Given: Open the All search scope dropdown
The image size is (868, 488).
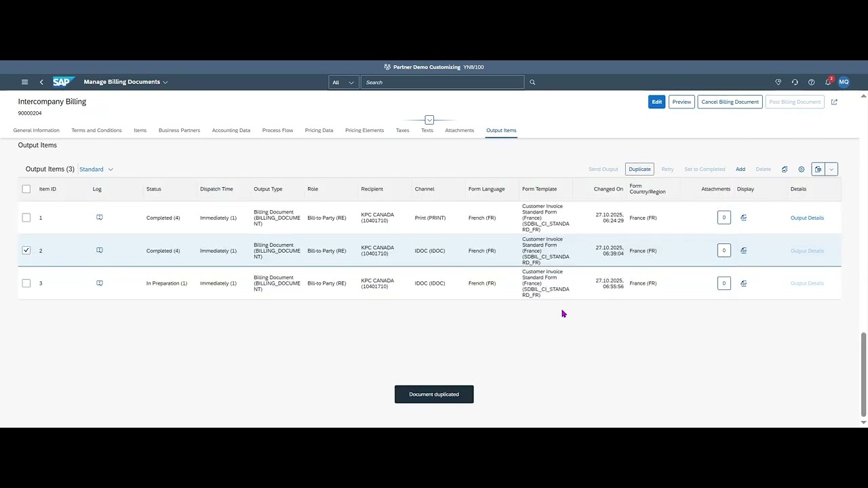Looking at the screenshot, I should pos(343,82).
